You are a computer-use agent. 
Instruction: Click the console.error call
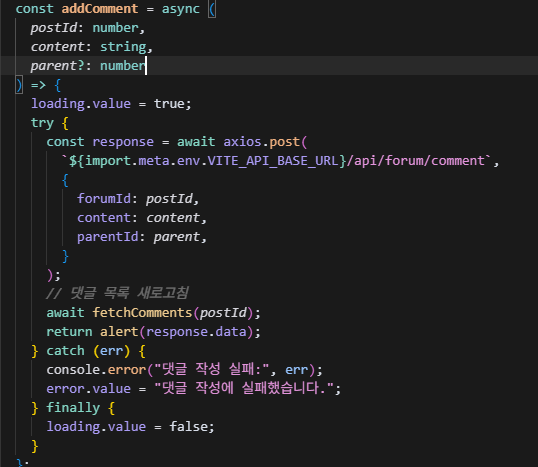click(96, 370)
